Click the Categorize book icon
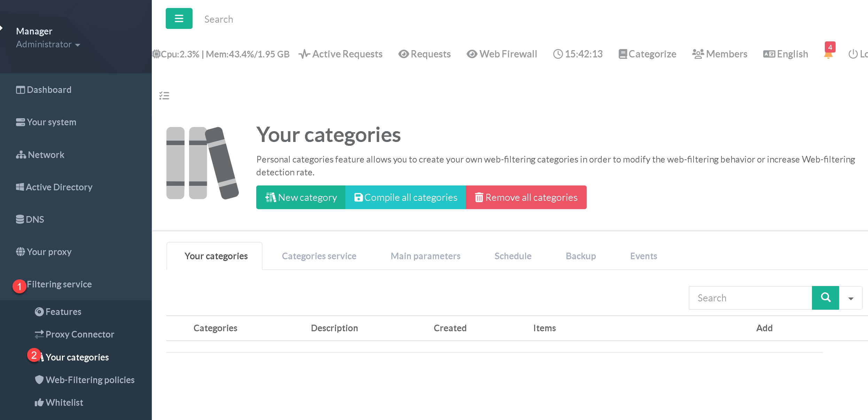Image resolution: width=868 pixels, height=420 pixels. tap(623, 54)
